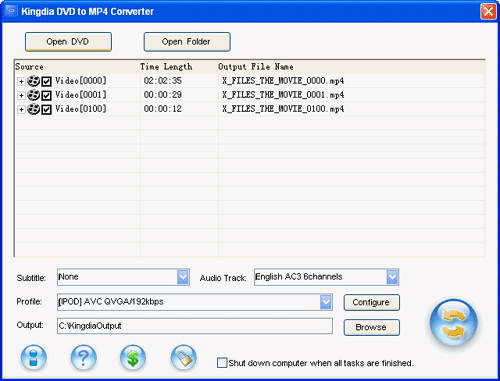Click the 00:00:12 time length cell

click(x=163, y=109)
